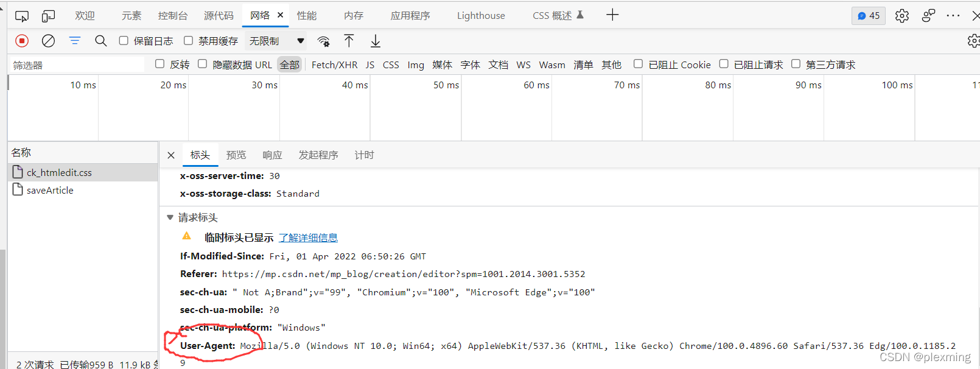Switch to the Elements tab 元素
Screen dimensions: 980x369
coord(131,15)
